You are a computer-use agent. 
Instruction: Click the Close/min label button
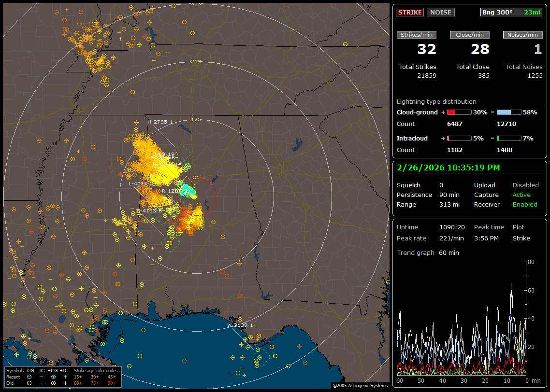[x=470, y=35]
